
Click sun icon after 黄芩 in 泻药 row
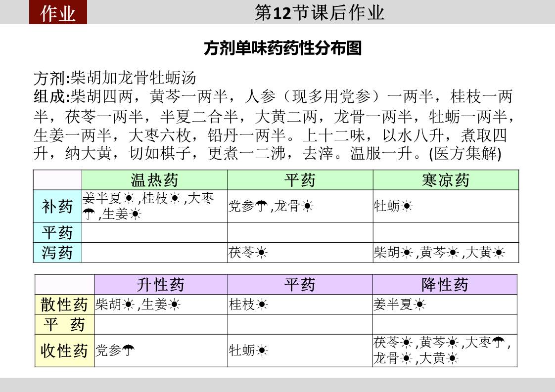[x=453, y=253]
